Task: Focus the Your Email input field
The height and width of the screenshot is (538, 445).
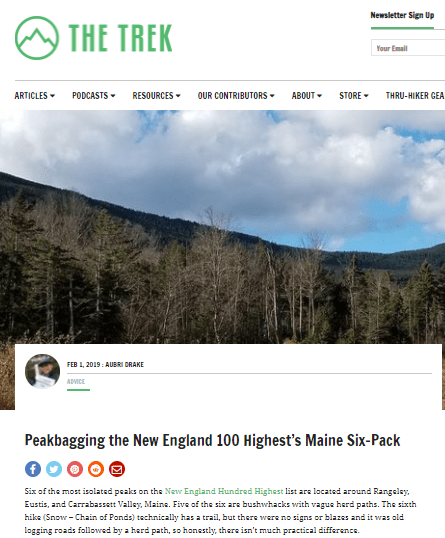Action: 408,48
